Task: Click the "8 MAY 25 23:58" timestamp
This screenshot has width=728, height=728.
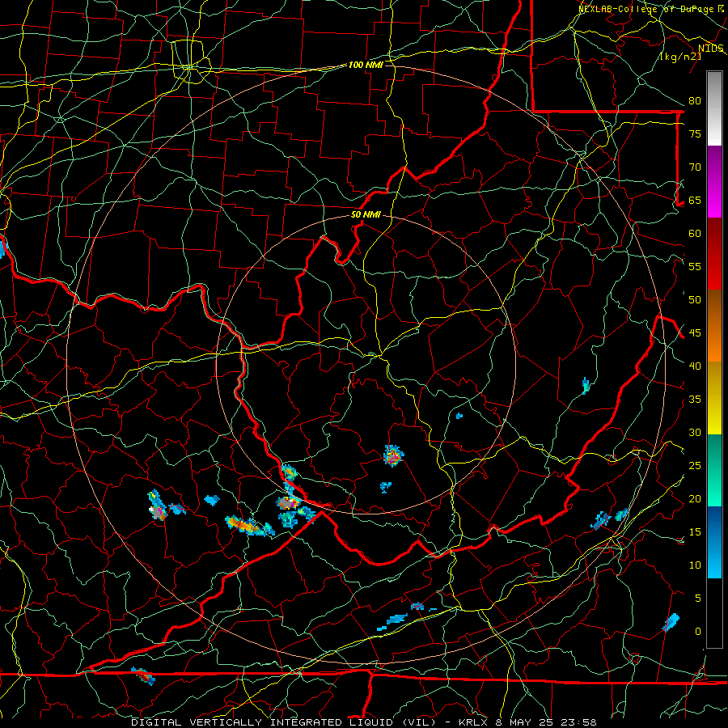Action: tap(546, 722)
